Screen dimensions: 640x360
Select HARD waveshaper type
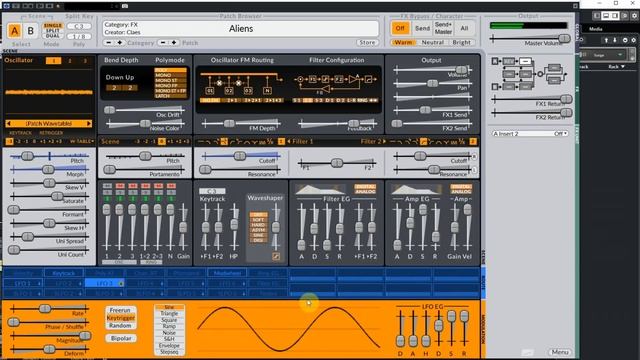[x=258, y=225]
